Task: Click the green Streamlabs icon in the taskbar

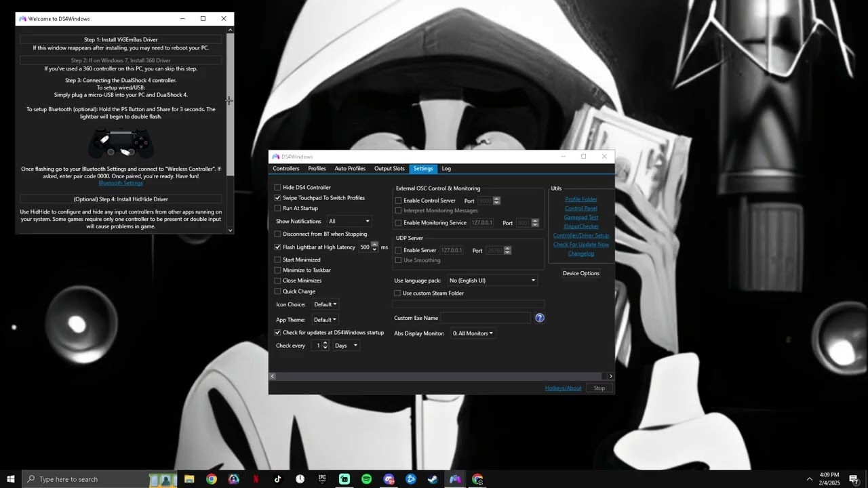Action: [344, 479]
